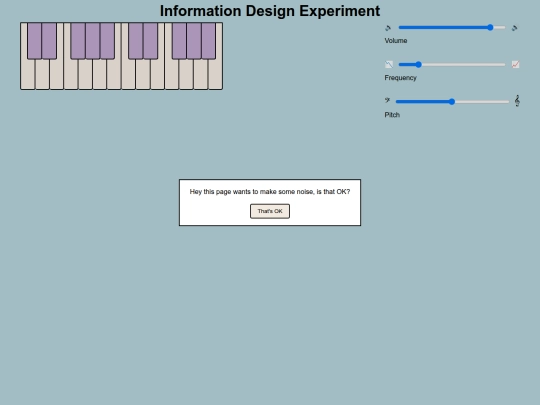540x405 pixels.
Task: Play the second white piano key from left
Action: point(42,74)
